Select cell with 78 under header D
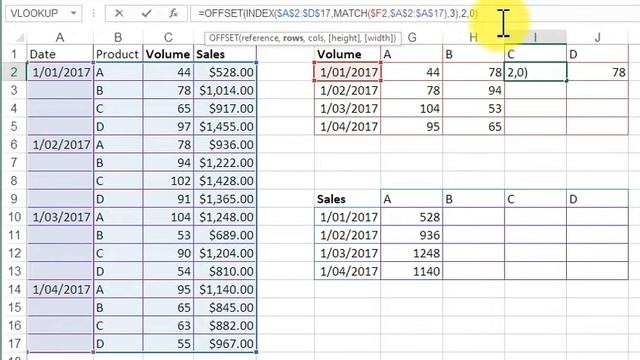The width and height of the screenshot is (640, 360). 597,72
